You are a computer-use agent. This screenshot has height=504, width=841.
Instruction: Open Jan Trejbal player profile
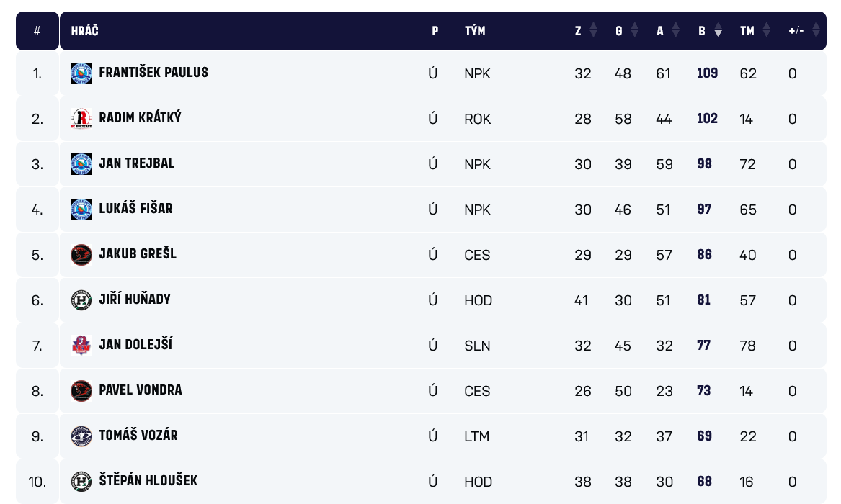pyautogui.click(x=137, y=163)
